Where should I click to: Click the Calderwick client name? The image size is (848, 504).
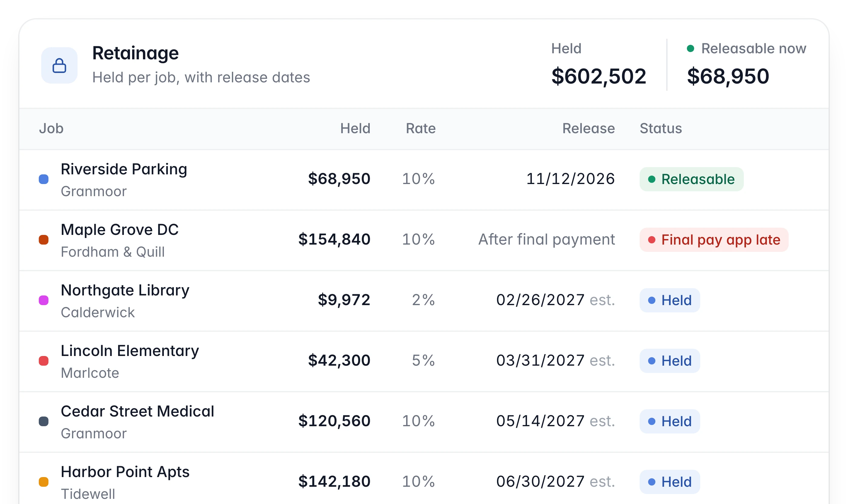(x=98, y=312)
